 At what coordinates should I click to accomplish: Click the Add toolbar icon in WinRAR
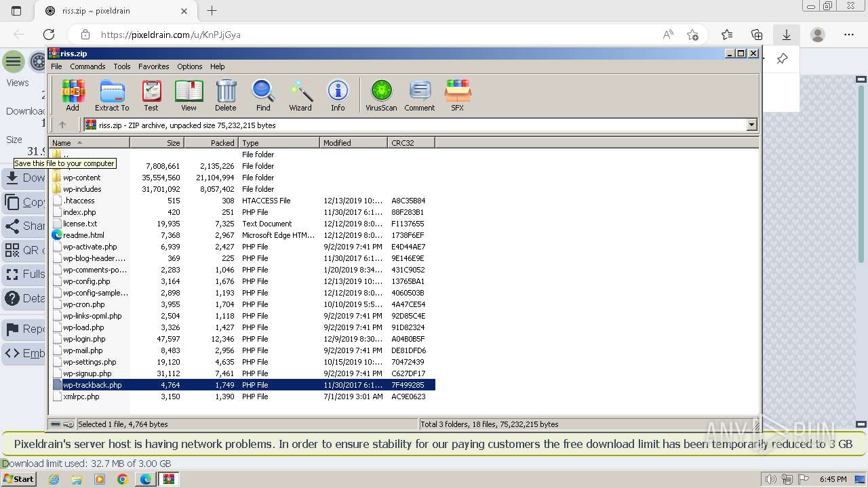tap(73, 95)
